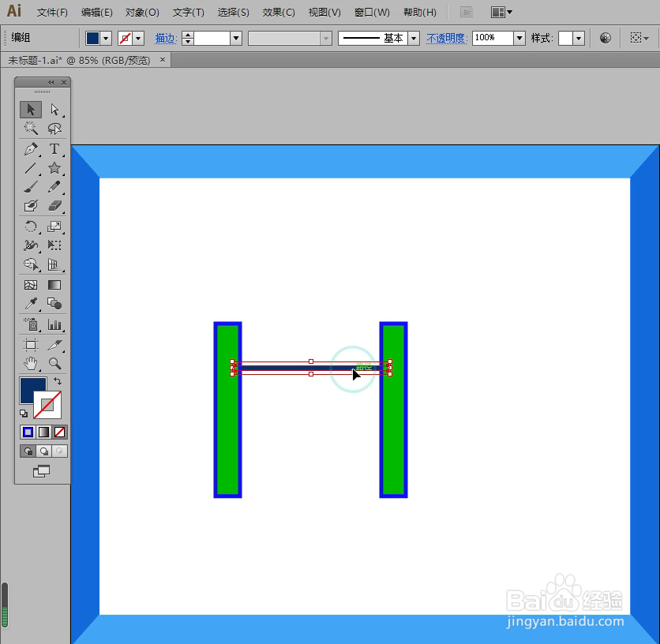
Task: Close the 未标题-1.ai document tab
Action: [x=163, y=60]
